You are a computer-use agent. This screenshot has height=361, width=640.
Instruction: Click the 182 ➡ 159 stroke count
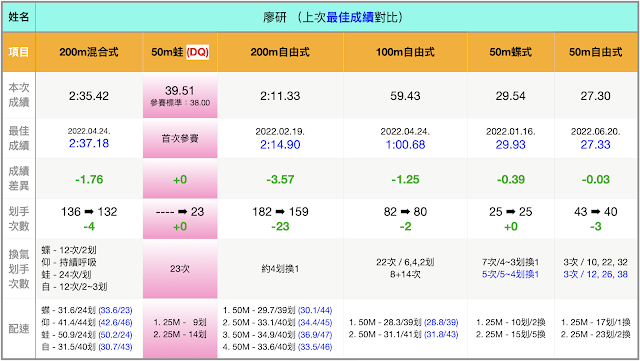[280, 212]
